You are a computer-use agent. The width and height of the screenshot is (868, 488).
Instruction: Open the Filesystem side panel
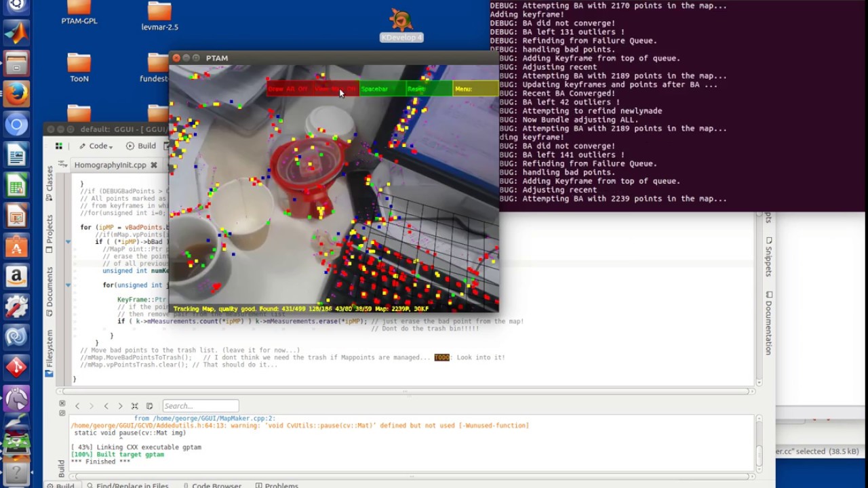[x=50, y=353]
